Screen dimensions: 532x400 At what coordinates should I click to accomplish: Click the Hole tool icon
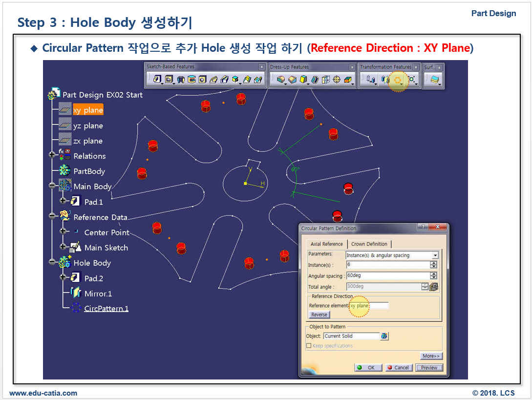202,79
